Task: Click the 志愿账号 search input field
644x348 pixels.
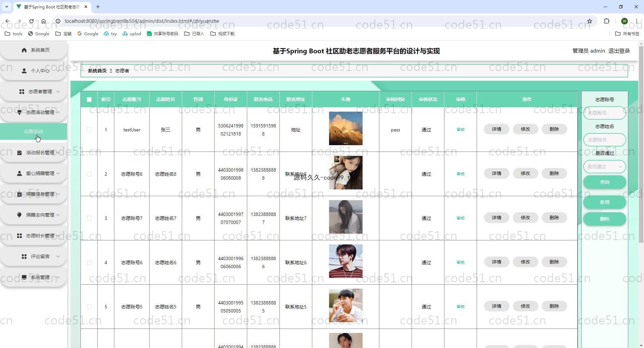Action: pyautogui.click(x=604, y=113)
